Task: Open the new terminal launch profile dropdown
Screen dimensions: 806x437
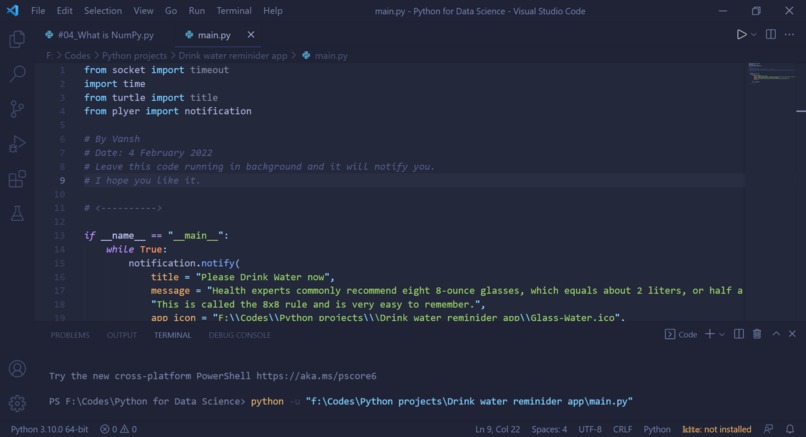Action: click(x=722, y=335)
